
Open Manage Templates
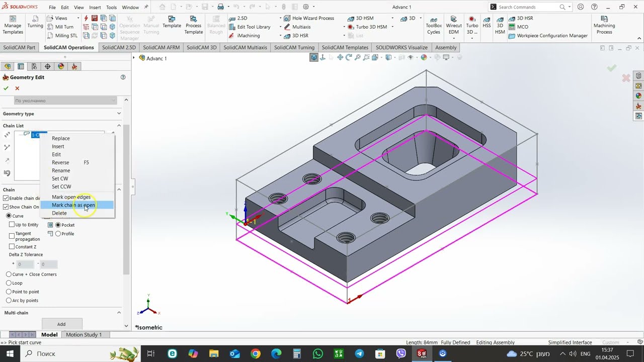point(13,25)
